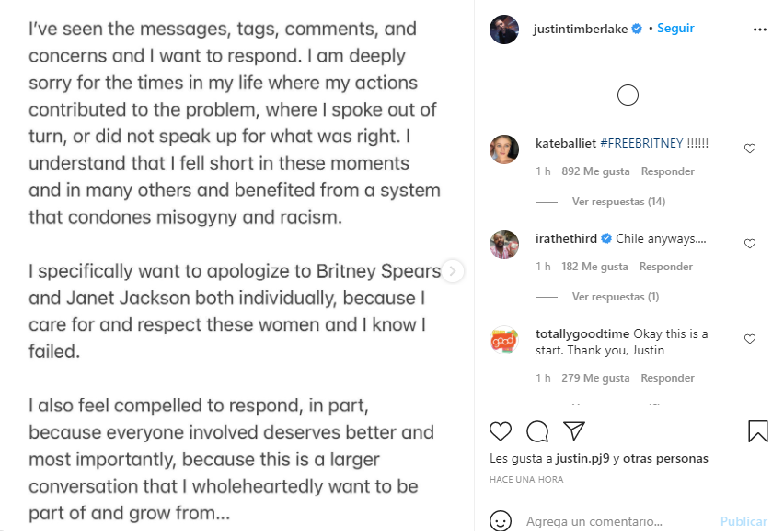The height and width of the screenshot is (531, 778).
Task: Like irathethird's comment
Action: (x=750, y=244)
